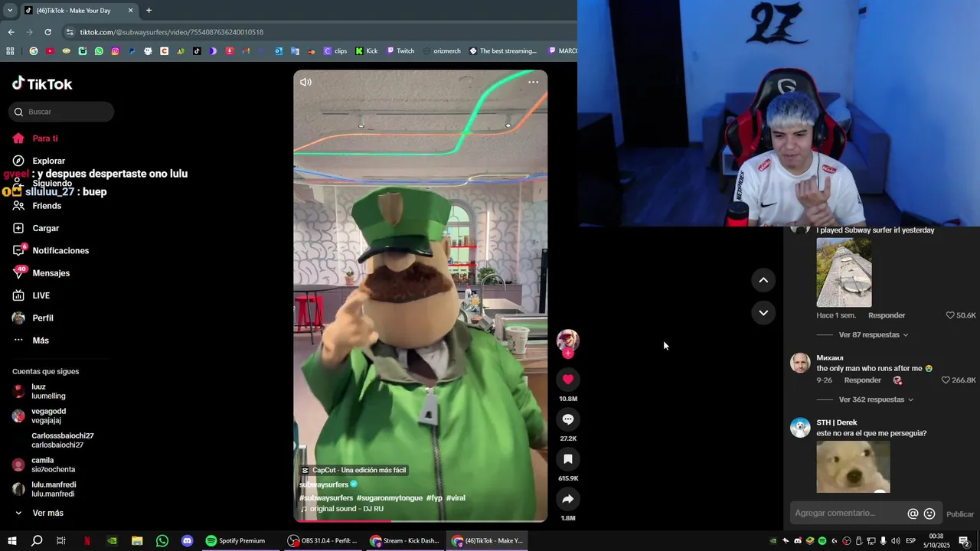The image size is (980, 551).
Task: Open the emoji picker in comment box
Action: click(x=929, y=514)
